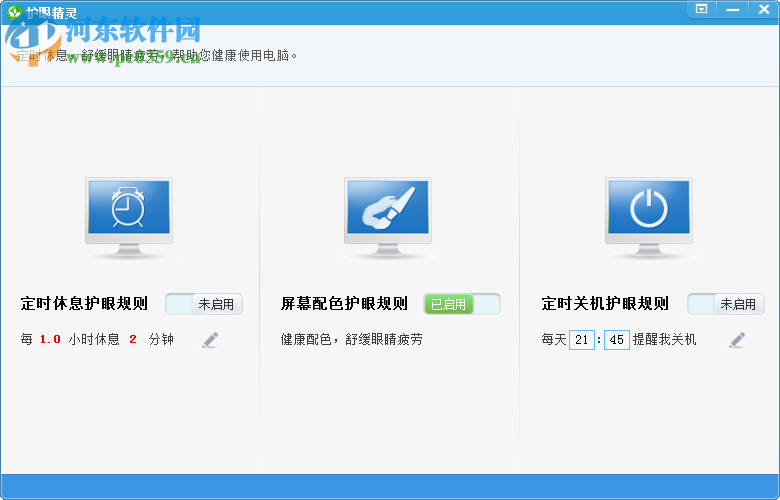The height and width of the screenshot is (500, 780).
Task: Click the 定时休息护眼规则 heading
Action: click(84, 303)
